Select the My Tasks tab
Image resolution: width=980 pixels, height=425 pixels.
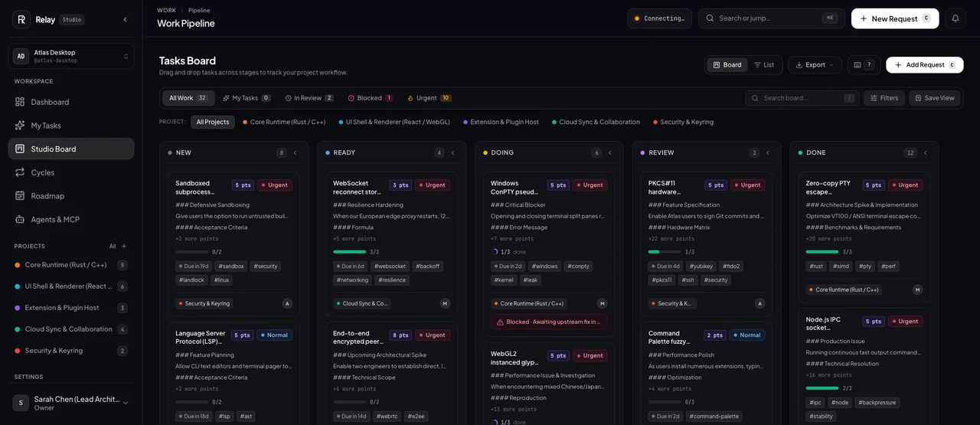coord(247,98)
